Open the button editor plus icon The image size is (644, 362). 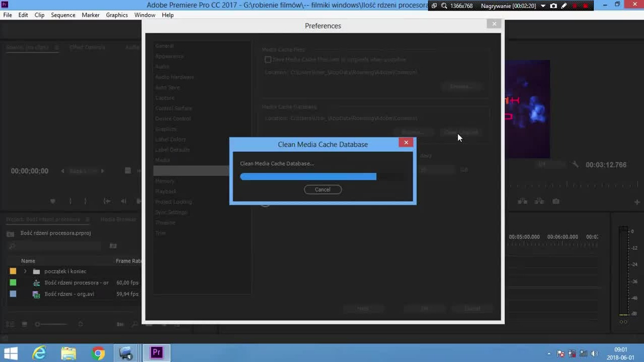637,202
